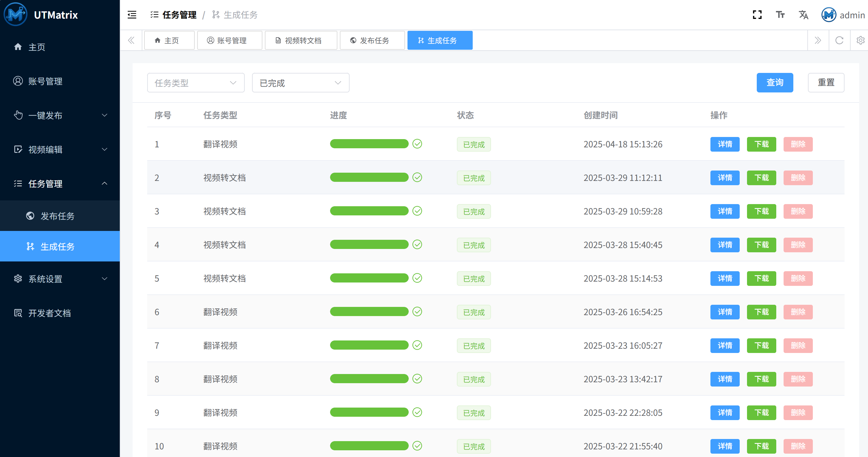Screen dimensions: 868x457
Task: Click the completed check icon in row 1
Action: pos(417,144)
